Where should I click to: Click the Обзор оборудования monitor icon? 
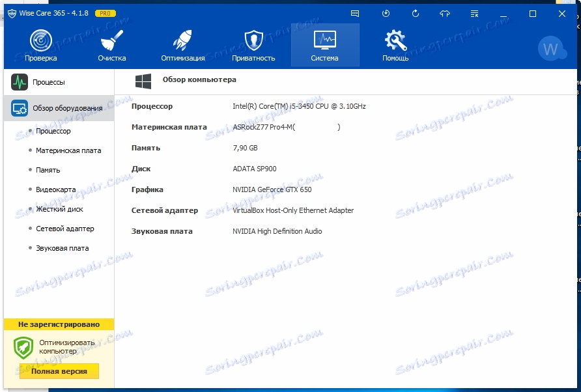(x=20, y=108)
